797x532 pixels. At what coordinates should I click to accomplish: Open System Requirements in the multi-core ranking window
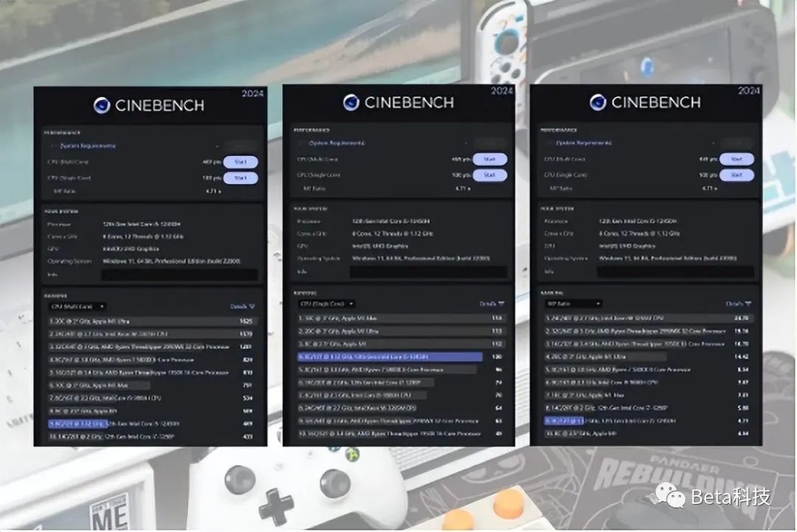pos(87,146)
